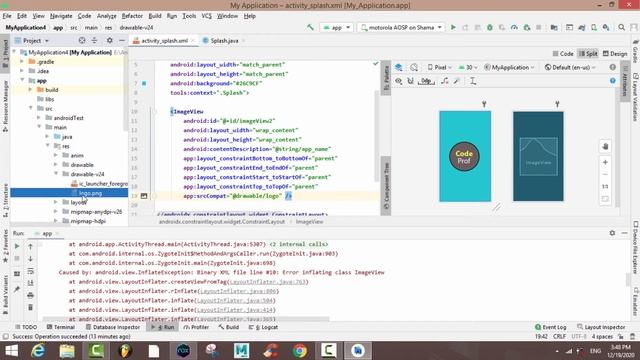Expand the build folder

[30, 89]
